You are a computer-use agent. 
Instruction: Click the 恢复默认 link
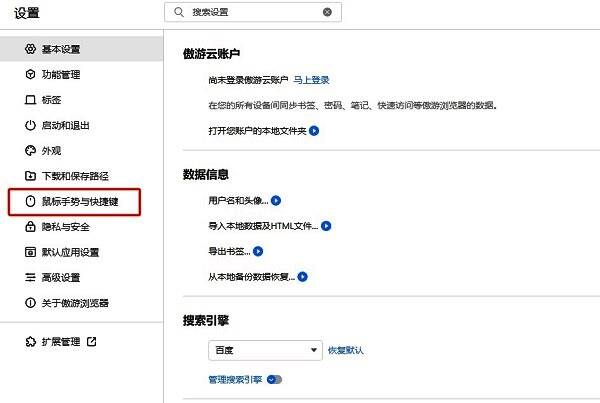(346, 350)
